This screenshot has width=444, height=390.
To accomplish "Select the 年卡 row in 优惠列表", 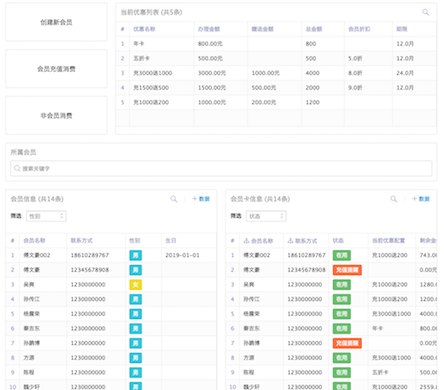I will coord(276,44).
